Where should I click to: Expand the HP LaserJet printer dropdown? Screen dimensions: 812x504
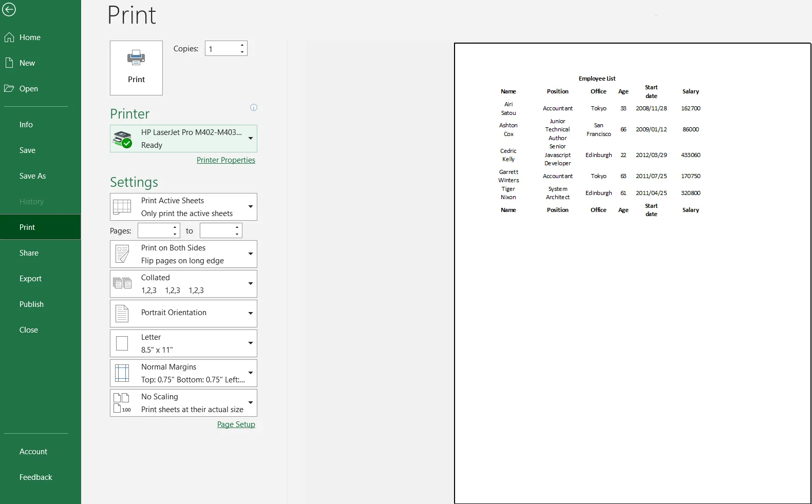point(251,139)
